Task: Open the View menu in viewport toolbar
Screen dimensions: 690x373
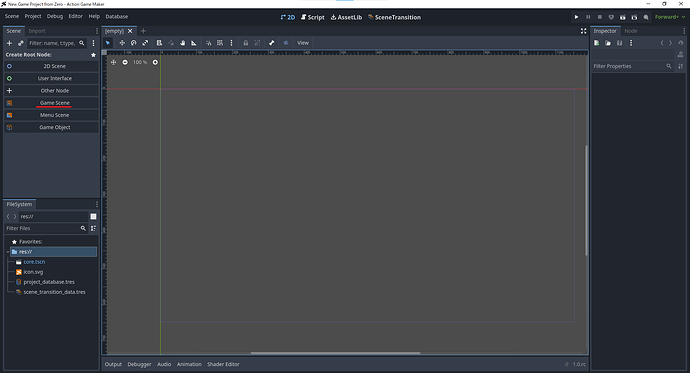Action: tap(303, 43)
